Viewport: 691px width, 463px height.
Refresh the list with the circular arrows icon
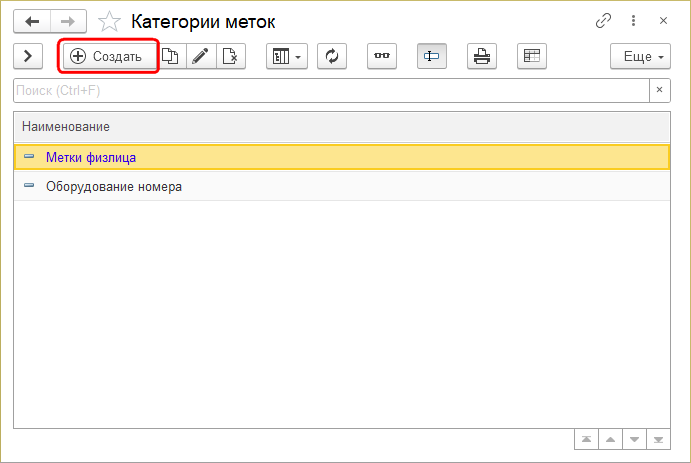click(332, 57)
